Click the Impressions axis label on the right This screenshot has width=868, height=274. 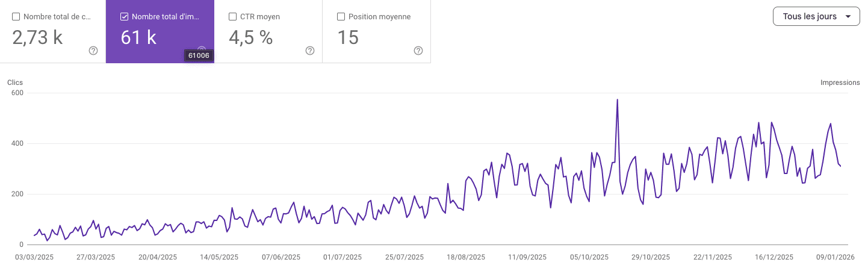840,83
